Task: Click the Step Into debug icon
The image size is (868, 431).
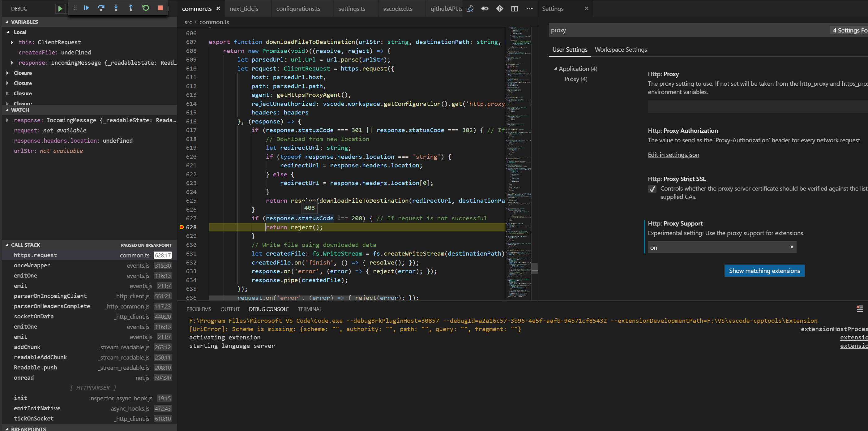Action: tap(116, 8)
